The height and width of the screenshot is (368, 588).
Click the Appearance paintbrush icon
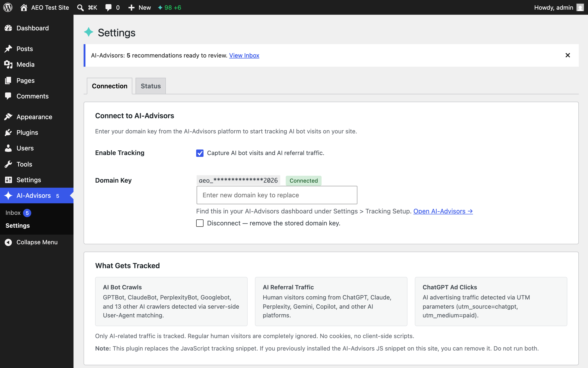click(x=8, y=117)
